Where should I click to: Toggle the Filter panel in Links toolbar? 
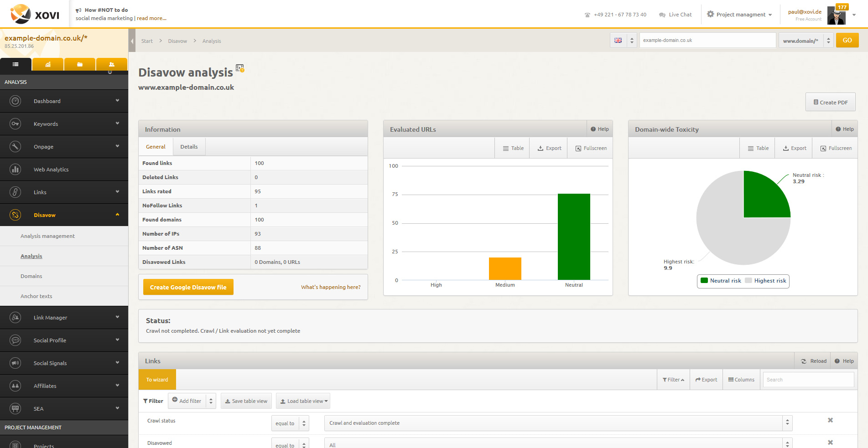[673, 380]
